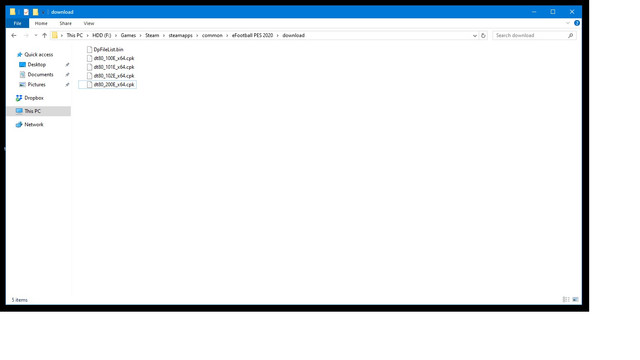Image resolution: width=640 pixels, height=360 pixels.
Task: Go to eFootball PES 2020 breadcrumb
Action: [x=252, y=36]
